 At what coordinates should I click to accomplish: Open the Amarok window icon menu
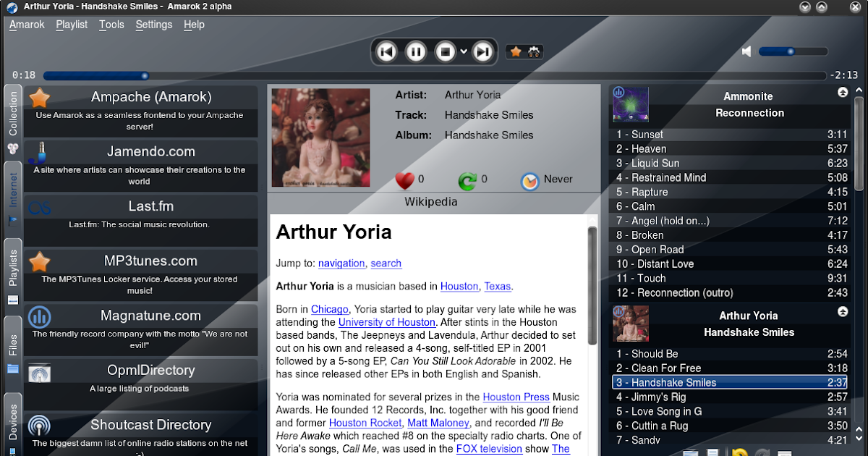[12, 7]
